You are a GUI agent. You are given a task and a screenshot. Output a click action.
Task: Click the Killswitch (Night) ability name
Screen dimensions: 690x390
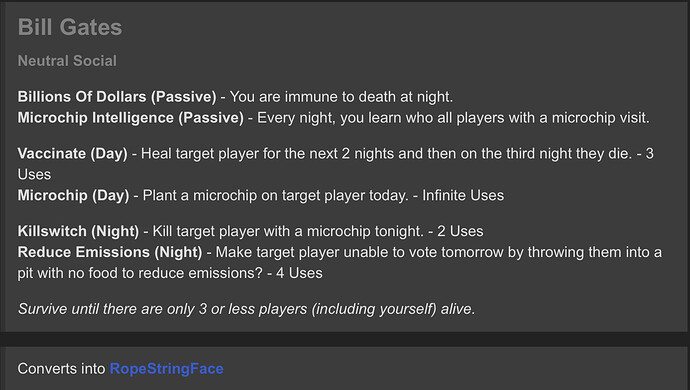point(78,231)
